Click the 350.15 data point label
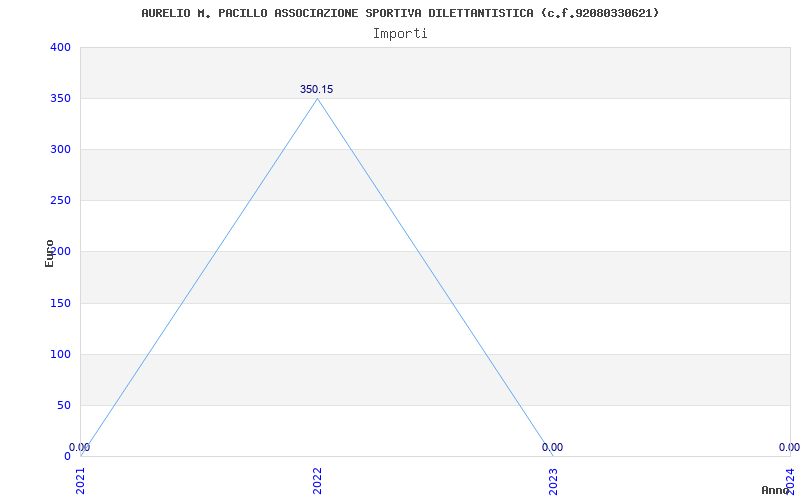The image size is (800, 500). [x=316, y=89]
